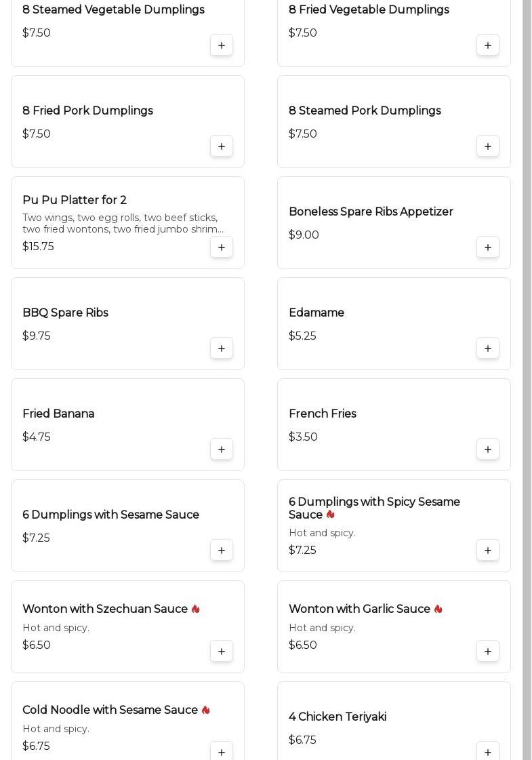Select the 4 Chicken Teriyaki menu item
Viewport: 532px width, 760px height.
(x=337, y=717)
